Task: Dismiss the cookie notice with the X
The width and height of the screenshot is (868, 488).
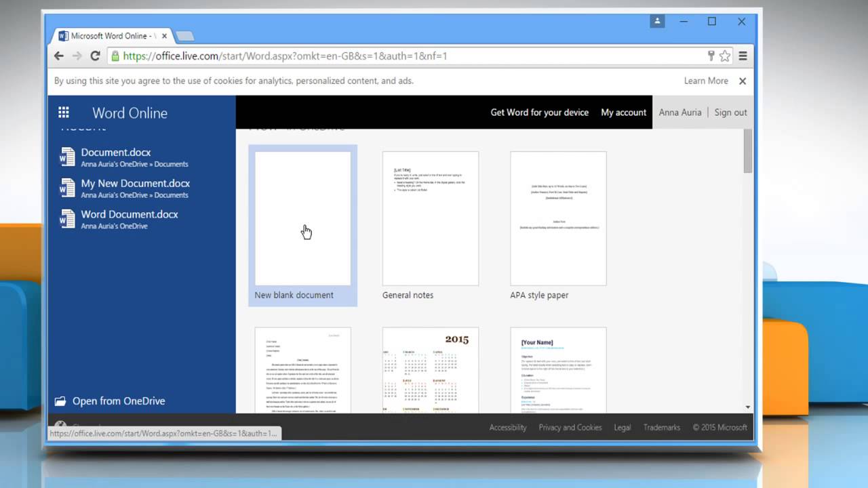Action: click(x=743, y=81)
